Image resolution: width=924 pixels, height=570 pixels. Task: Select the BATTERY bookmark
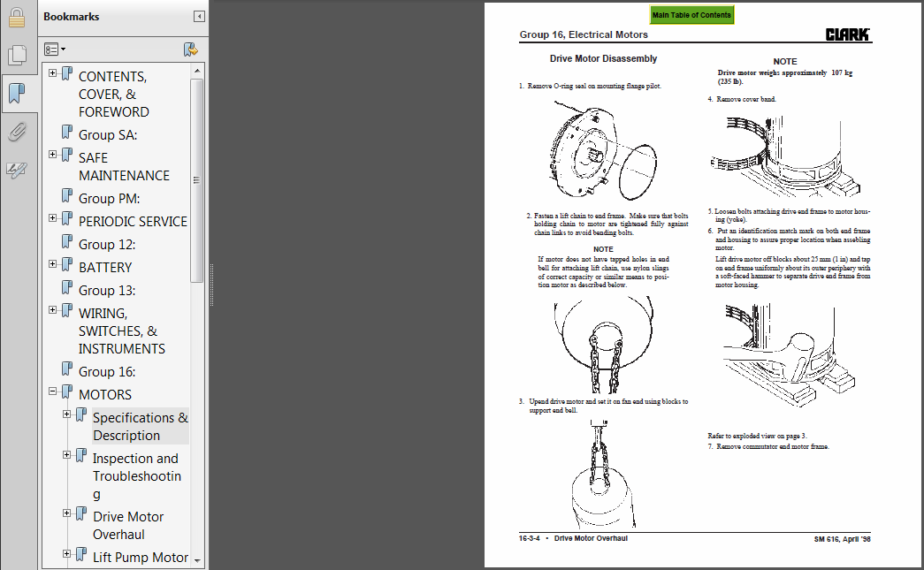tap(105, 268)
